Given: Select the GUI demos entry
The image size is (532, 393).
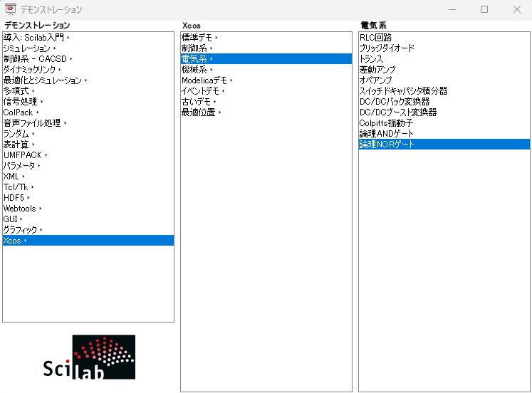Looking at the screenshot, I should click(x=88, y=219).
